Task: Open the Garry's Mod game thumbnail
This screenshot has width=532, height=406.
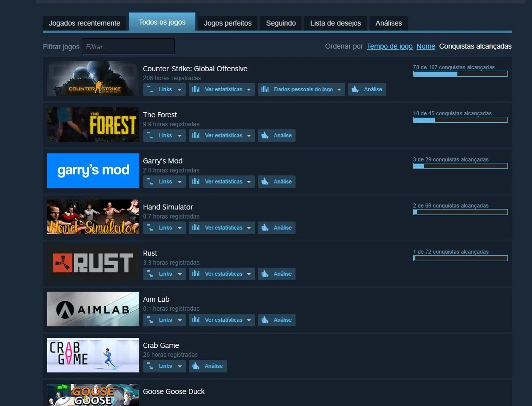Action: pos(93,170)
